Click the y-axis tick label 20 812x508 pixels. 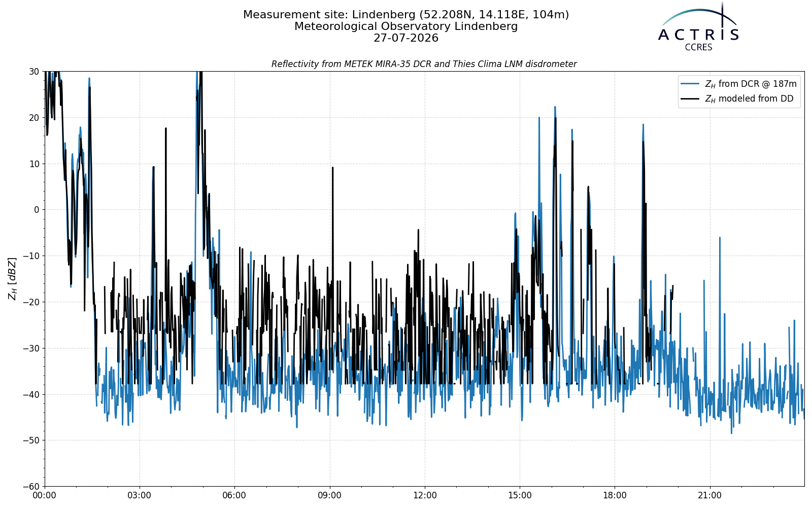pos(34,118)
